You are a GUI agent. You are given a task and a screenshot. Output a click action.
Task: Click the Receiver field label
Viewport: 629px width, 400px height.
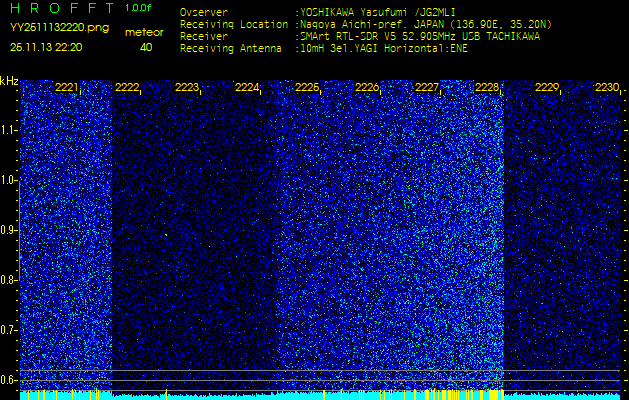pyautogui.click(x=204, y=37)
